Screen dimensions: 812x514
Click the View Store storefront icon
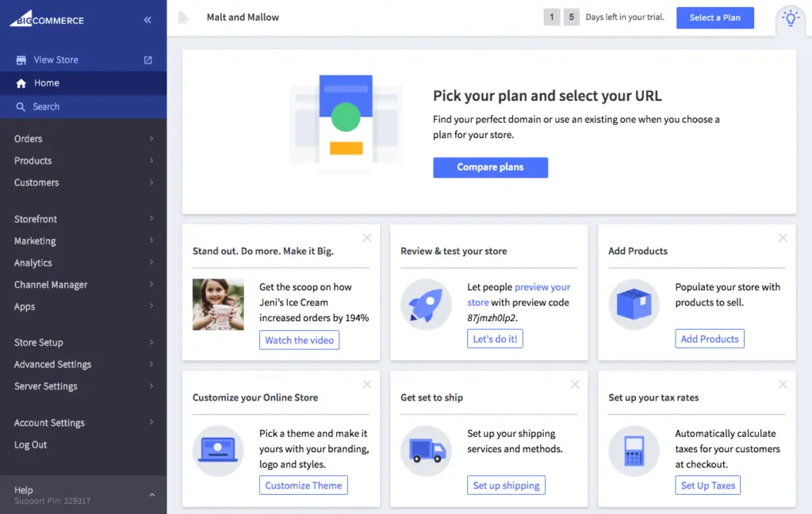point(21,60)
